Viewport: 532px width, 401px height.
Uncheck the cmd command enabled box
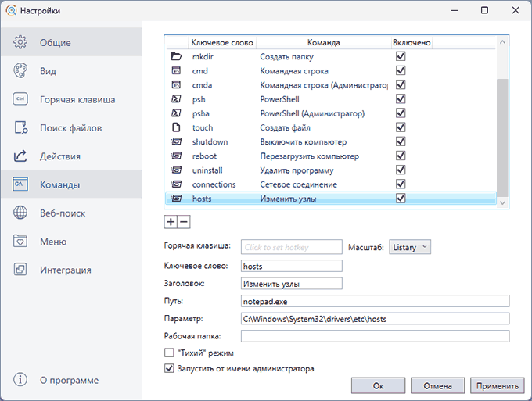(x=401, y=70)
